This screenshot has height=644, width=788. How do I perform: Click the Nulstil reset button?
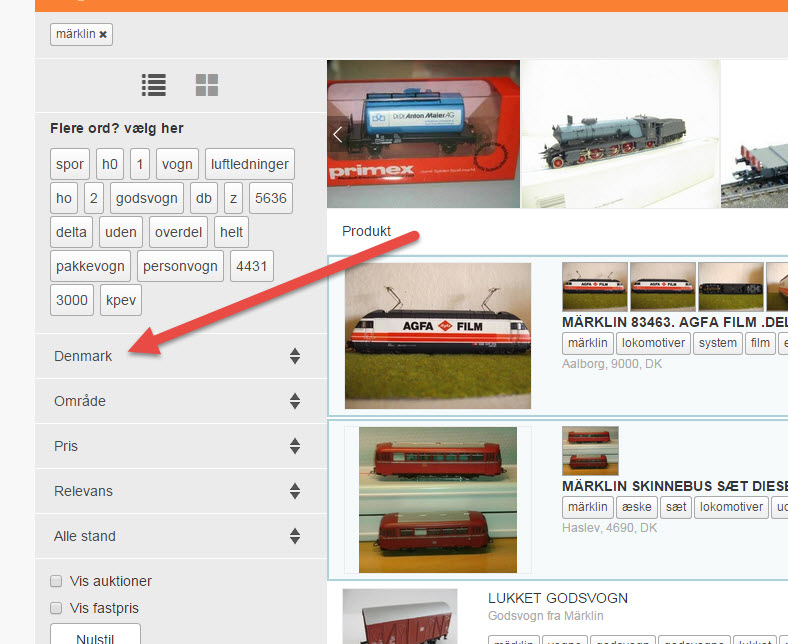95,634
